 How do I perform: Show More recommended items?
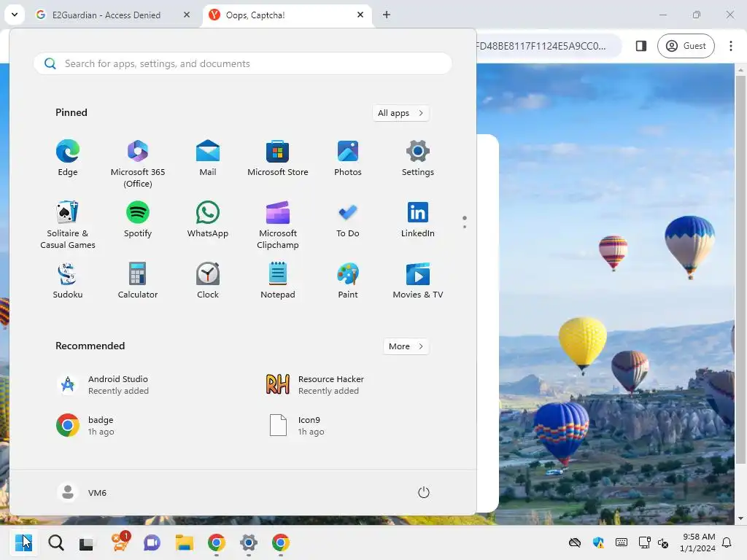click(x=406, y=346)
